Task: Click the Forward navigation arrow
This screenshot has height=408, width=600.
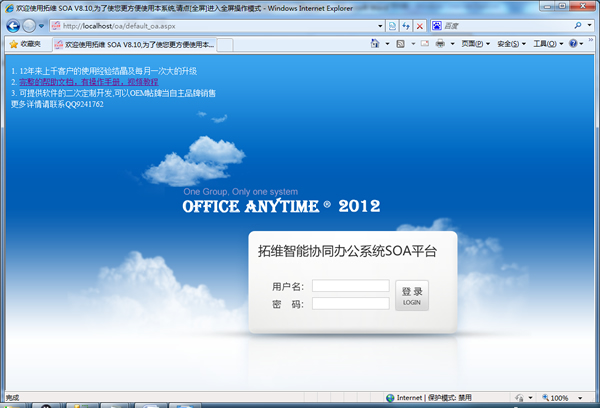Action: point(32,25)
